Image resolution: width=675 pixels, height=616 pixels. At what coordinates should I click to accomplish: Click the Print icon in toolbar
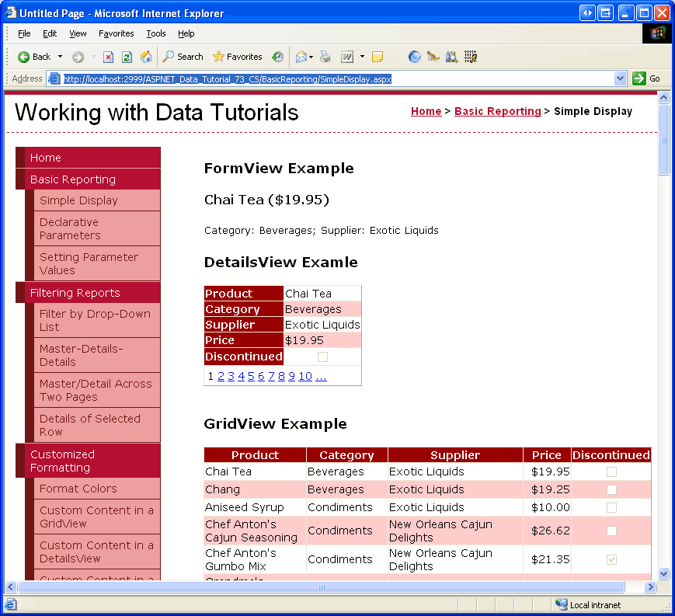[x=325, y=57]
